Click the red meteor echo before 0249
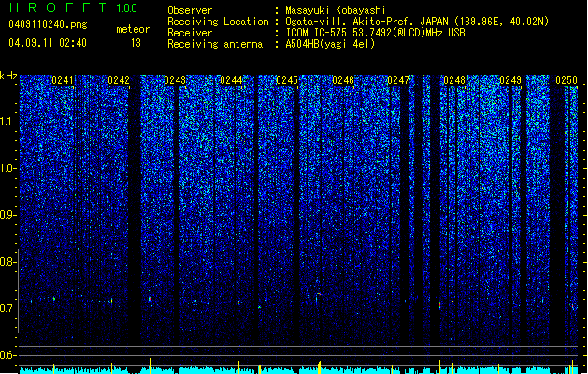 coord(495,305)
